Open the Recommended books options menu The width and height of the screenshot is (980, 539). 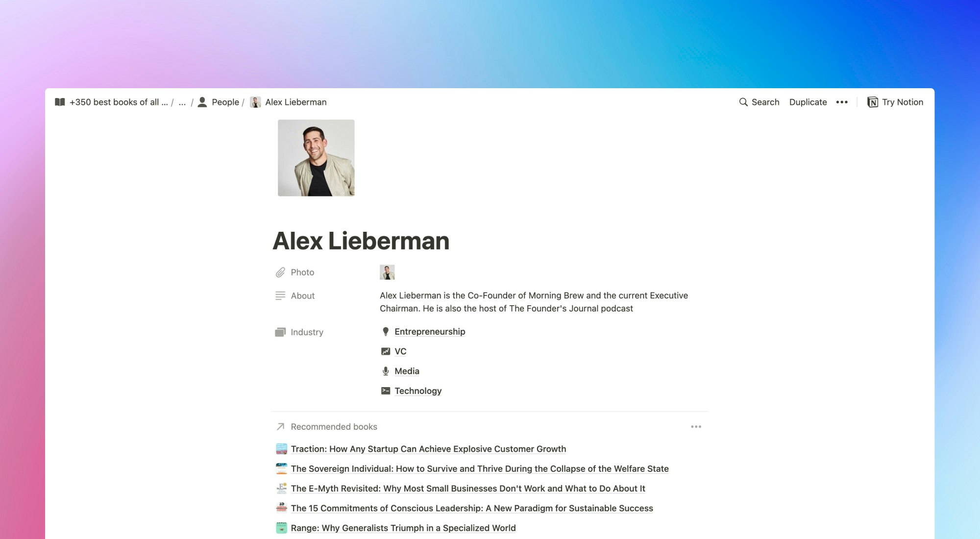point(696,426)
